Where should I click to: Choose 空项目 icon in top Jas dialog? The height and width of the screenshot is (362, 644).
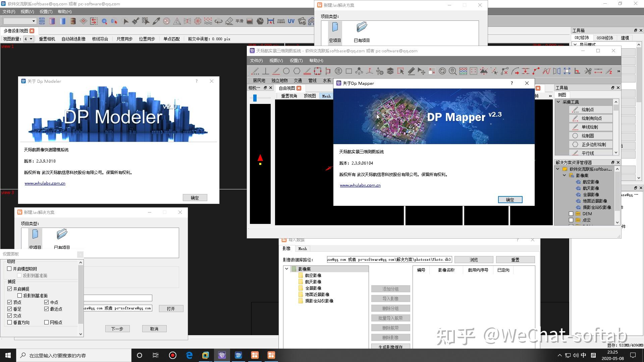click(x=335, y=32)
